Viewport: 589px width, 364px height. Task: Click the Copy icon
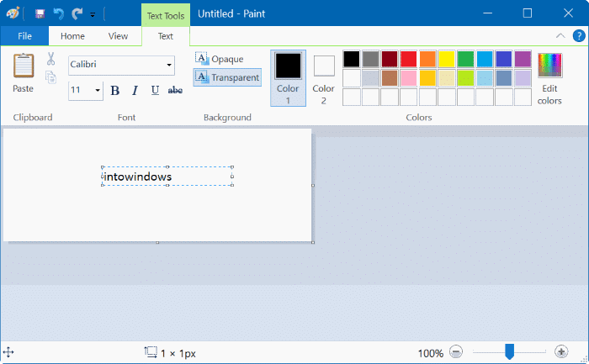tap(51, 77)
